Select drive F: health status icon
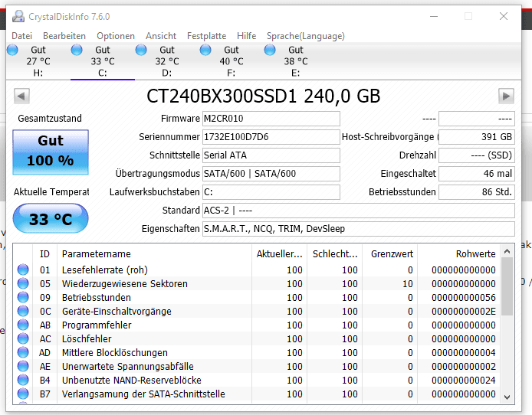The image size is (532, 415). point(205,50)
